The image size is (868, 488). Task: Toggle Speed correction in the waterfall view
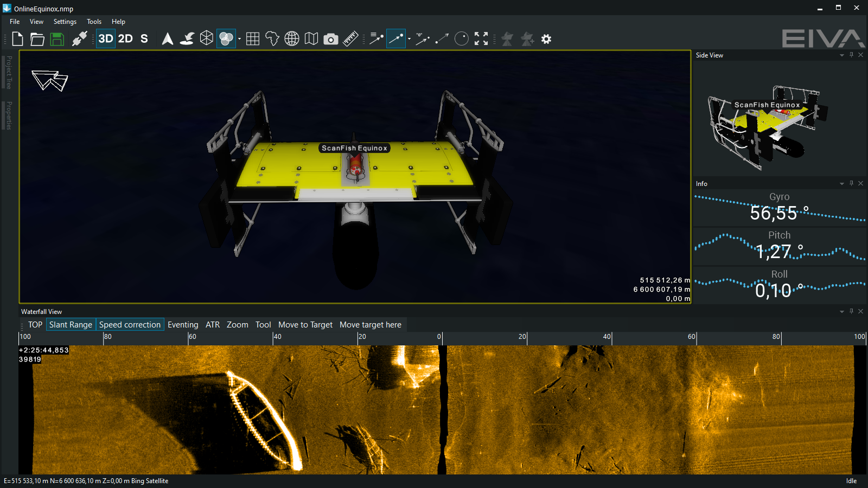click(x=130, y=325)
